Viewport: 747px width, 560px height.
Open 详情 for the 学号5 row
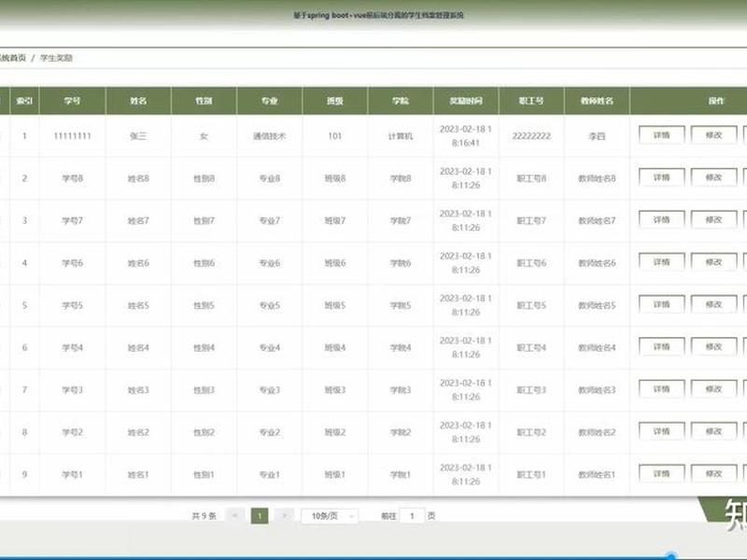(x=662, y=305)
